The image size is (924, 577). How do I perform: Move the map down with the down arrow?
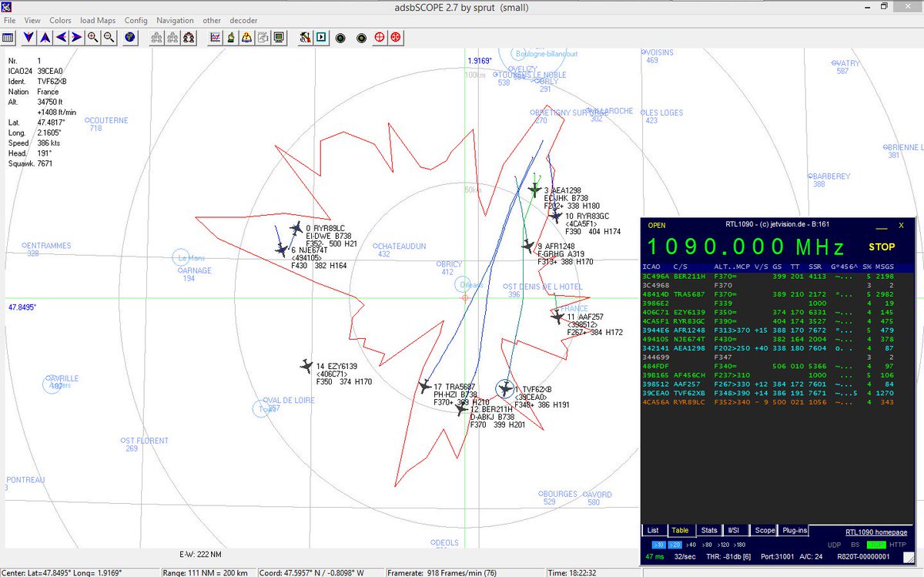click(x=28, y=36)
